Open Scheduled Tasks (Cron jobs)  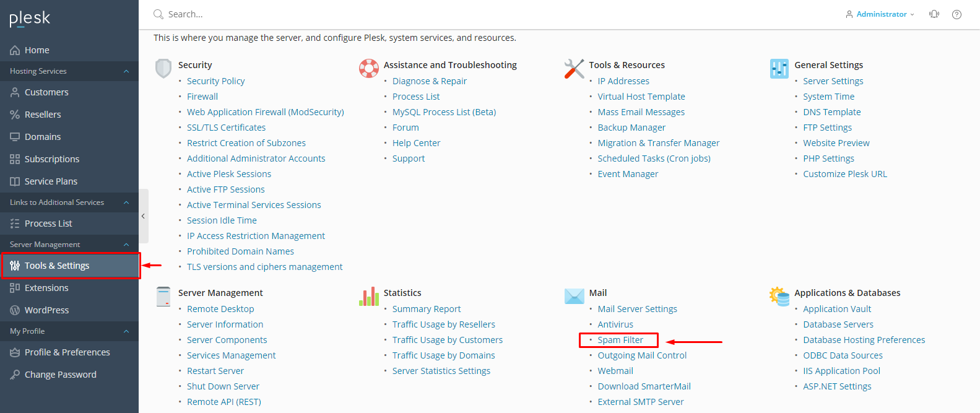pos(654,159)
